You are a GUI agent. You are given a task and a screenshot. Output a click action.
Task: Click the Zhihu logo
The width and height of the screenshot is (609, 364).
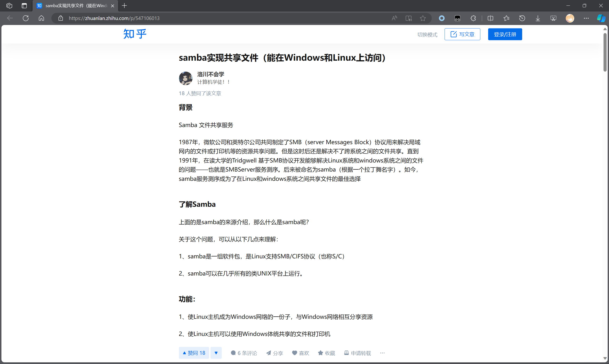[x=135, y=34]
